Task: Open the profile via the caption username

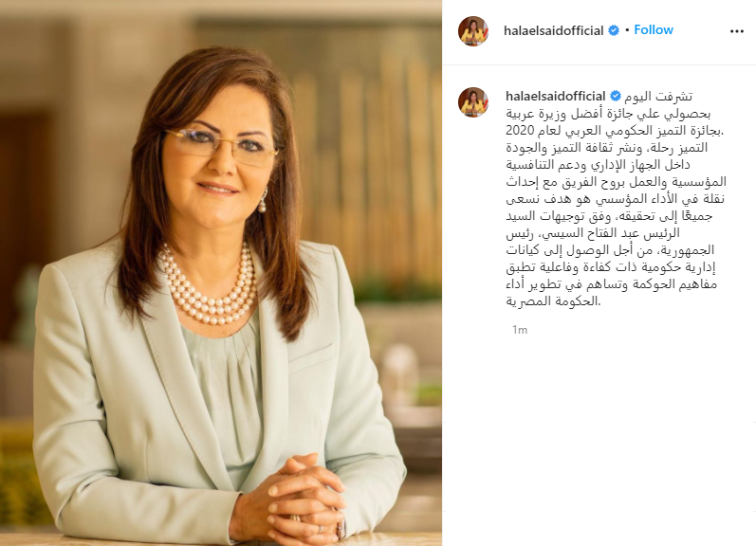Action: point(556,96)
